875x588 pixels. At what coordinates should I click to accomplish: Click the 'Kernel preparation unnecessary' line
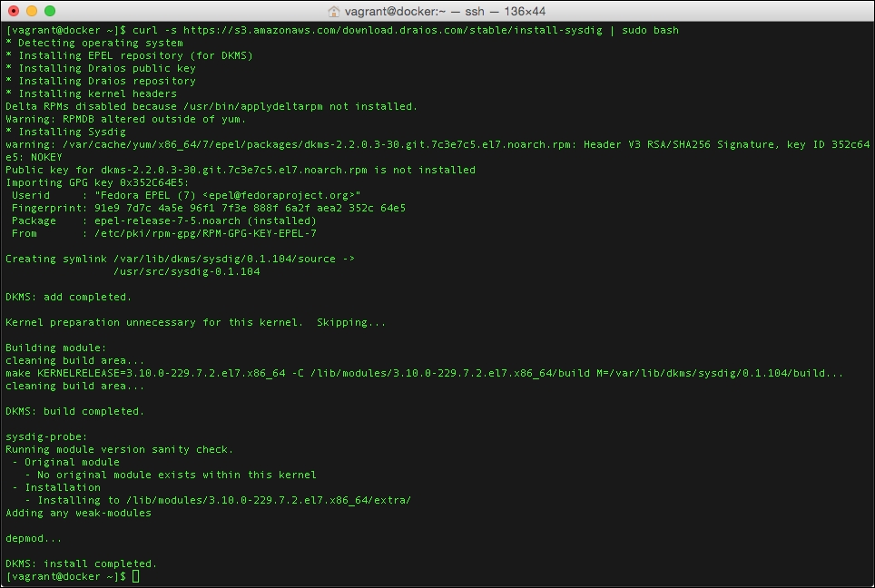tap(195, 322)
